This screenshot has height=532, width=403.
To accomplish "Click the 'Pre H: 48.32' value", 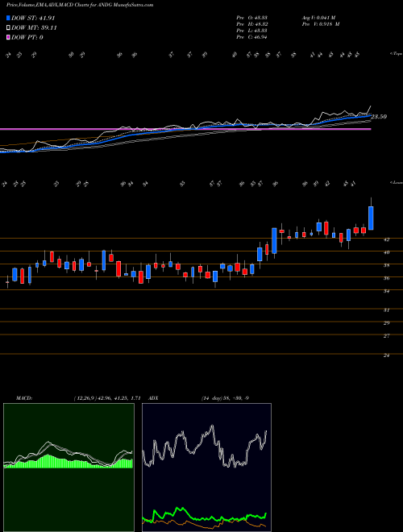I will point(251,24).
